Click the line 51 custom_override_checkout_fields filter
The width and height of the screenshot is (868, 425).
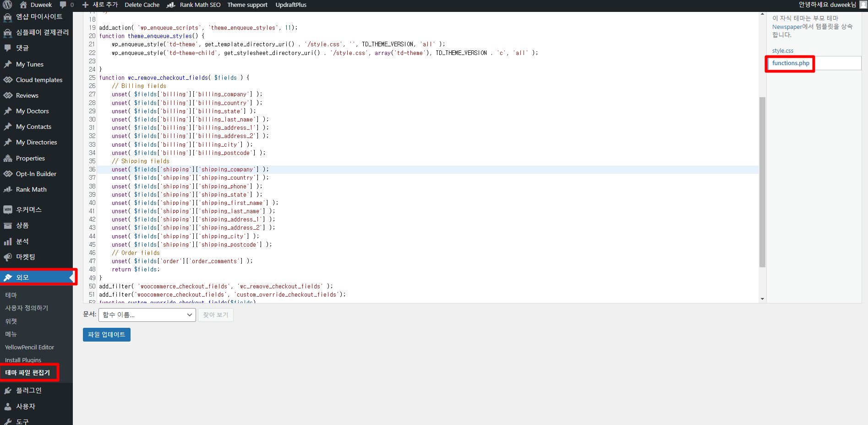click(x=222, y=295)
